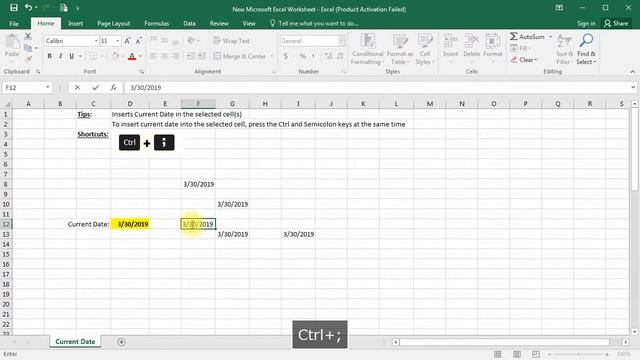Click the Fill Color bucket icon
The height and width of the screenshot is (360, 640).
tap(116, 56)
